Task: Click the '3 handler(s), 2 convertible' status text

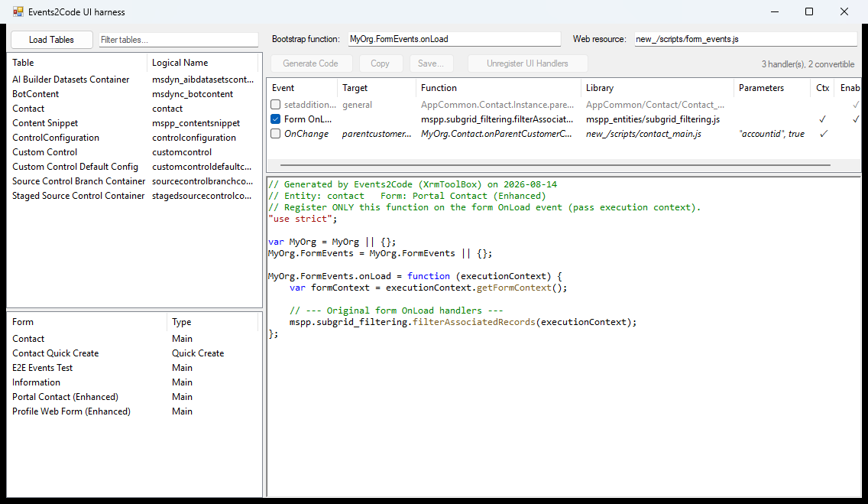Action: [808, 64]
